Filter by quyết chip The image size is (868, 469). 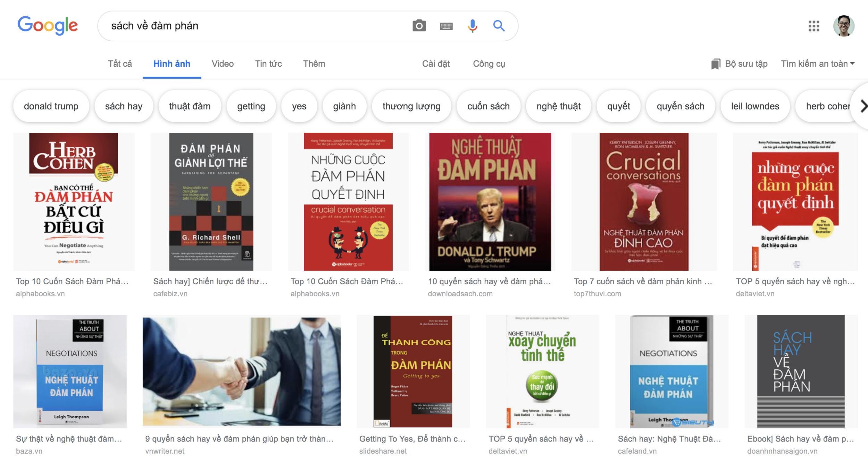click(x=618, y=106)
